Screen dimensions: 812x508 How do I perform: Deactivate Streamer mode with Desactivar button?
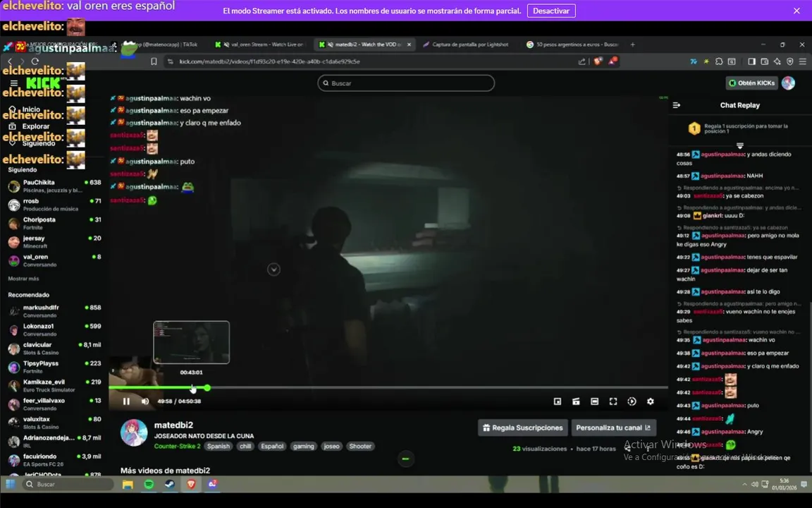tap(551, 11)
